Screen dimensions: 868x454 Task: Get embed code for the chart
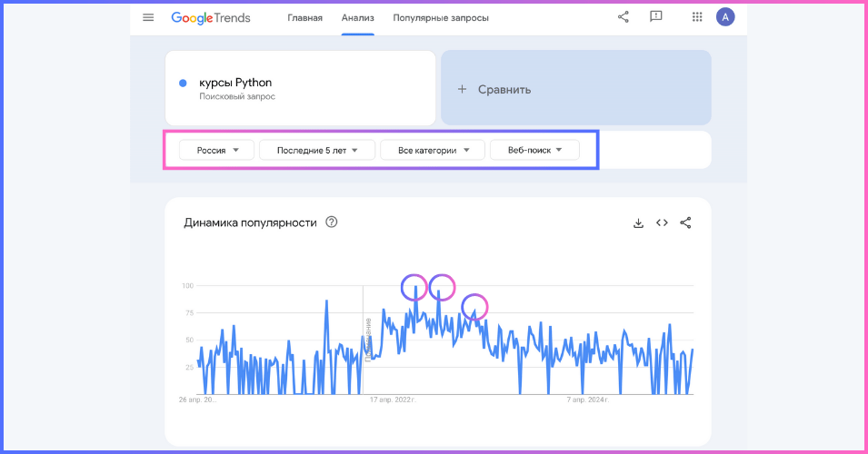[662, 222]
